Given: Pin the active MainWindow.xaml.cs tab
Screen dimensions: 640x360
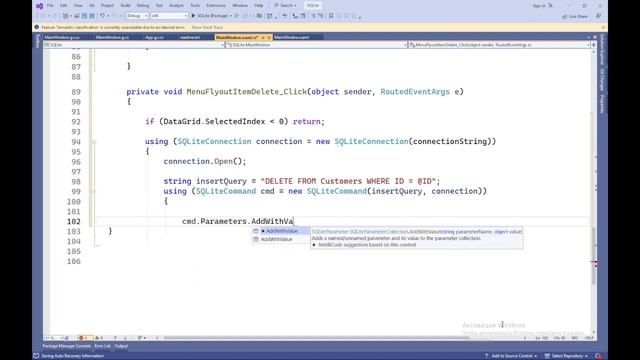Looking at the screenshot, I should point(263,37).
